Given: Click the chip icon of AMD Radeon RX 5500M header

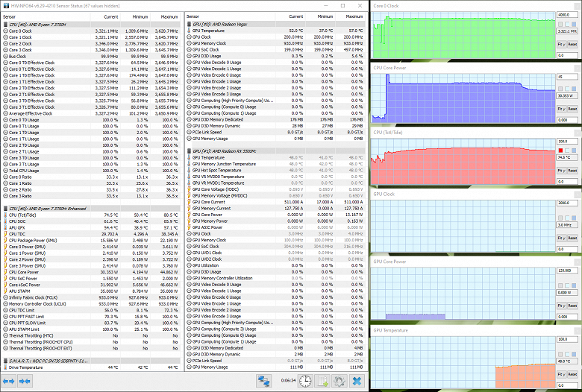Looking at the screenshot, I should (x=190, y=151).
